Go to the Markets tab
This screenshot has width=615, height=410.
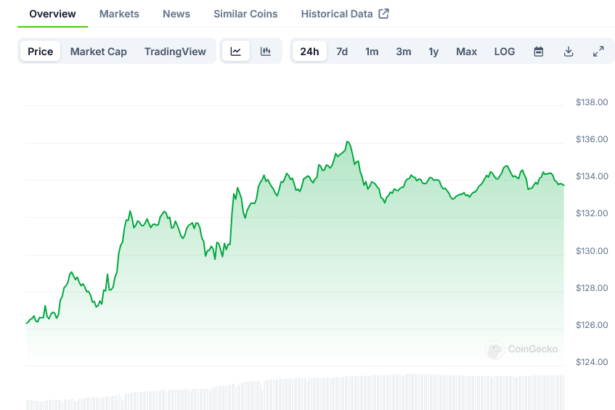click(x=119, y=14)
